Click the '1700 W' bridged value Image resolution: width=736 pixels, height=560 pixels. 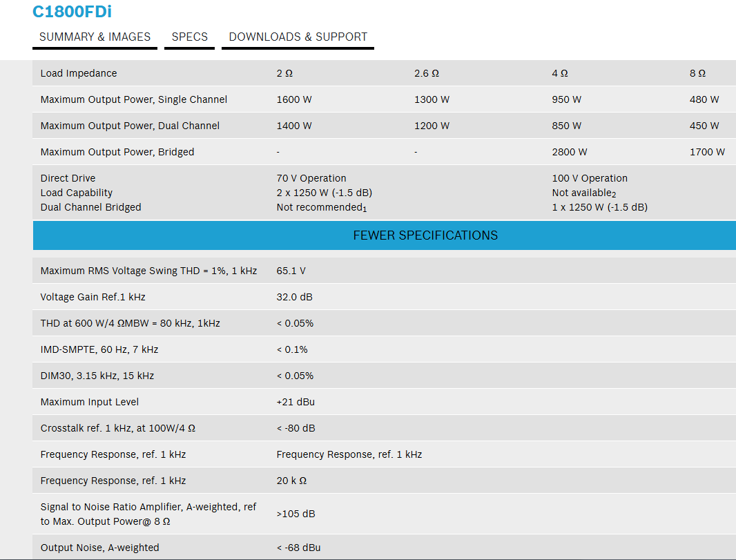point(708,152)
